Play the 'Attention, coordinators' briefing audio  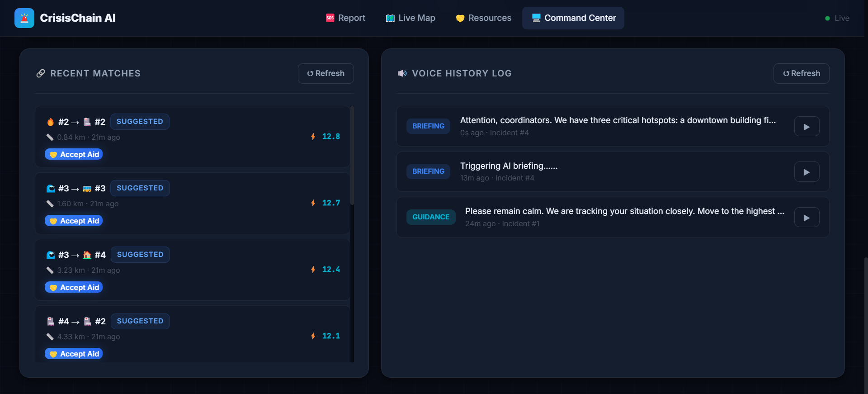tap(807, 127)
